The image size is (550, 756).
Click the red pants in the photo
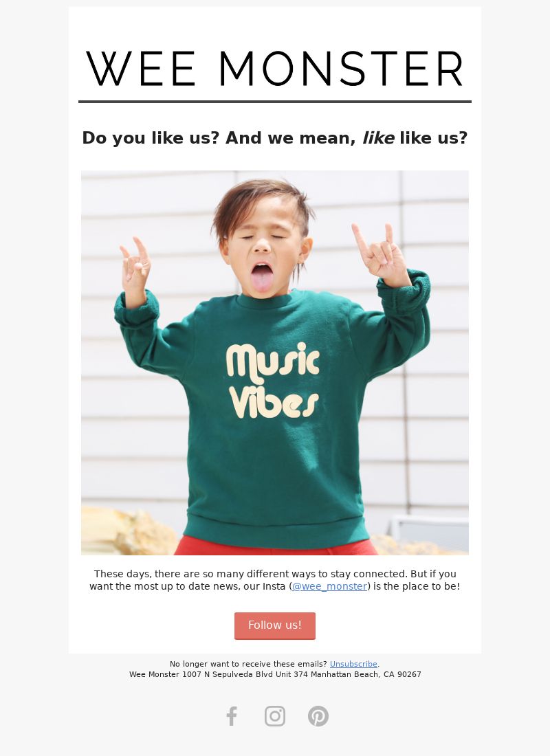pyautogui.click(x=275, y=545)
